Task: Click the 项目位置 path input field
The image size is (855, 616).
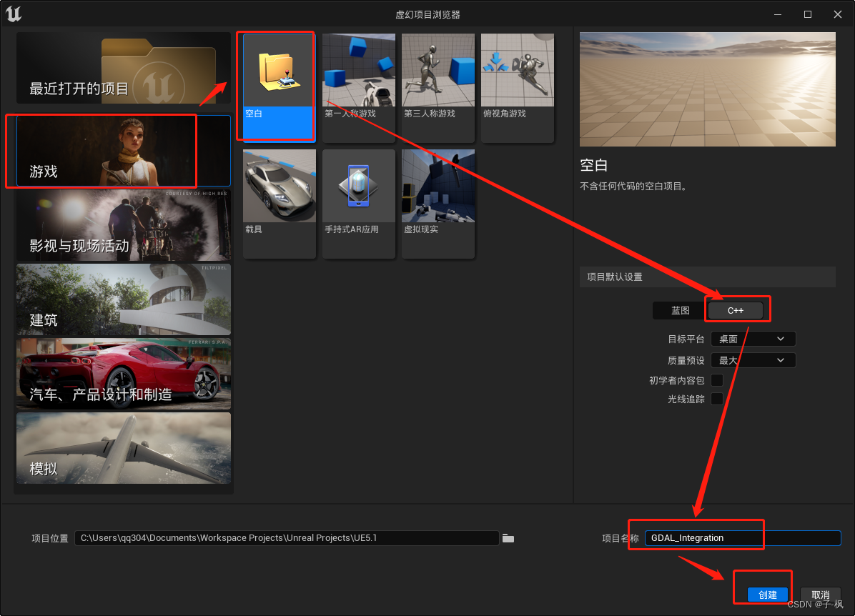Action: tap(287, 538)
